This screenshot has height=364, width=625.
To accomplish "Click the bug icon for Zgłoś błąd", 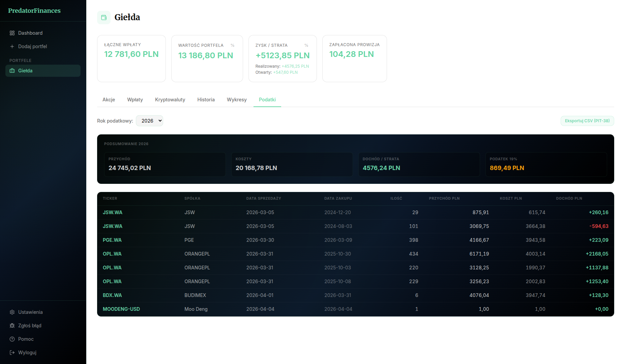I will [x=12, y=326].
